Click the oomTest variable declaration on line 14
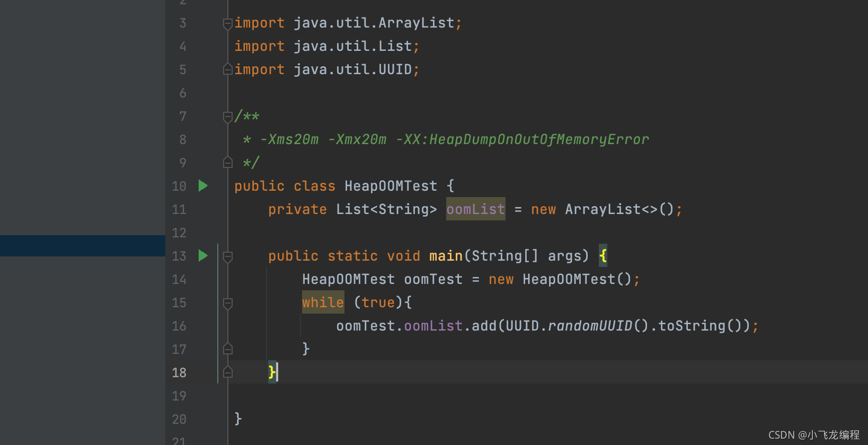The height and width of the screenshot is (445, 868). [433, 279]
